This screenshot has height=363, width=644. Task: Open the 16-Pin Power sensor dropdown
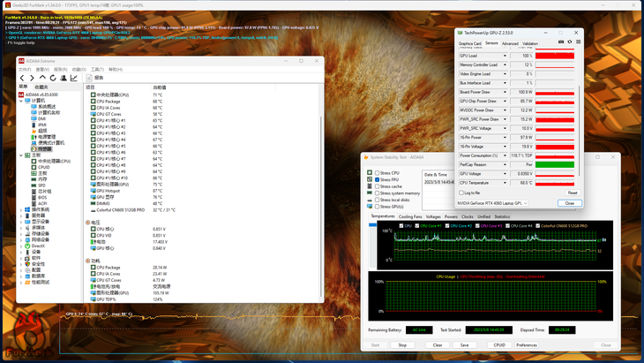(x=505, y=137)
